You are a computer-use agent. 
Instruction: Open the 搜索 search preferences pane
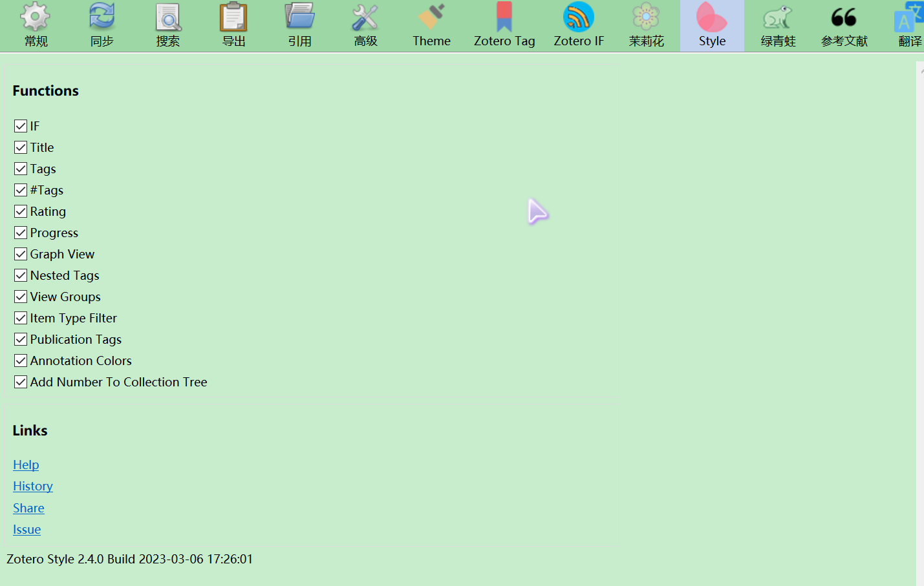168,26
